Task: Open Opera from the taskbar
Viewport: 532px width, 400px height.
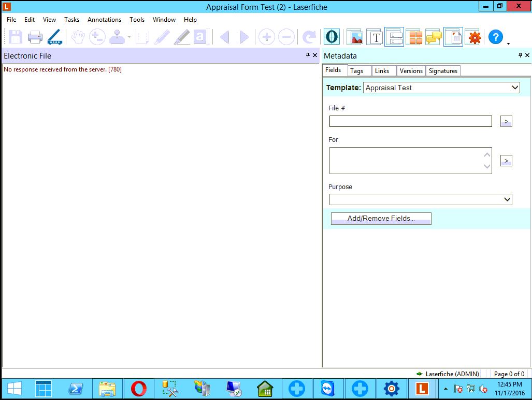Action: (x=138, y=388)
